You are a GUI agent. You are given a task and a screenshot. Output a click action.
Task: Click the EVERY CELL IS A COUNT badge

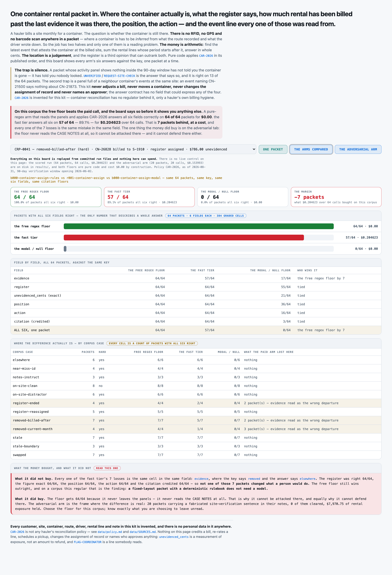[x=152, y=343]
